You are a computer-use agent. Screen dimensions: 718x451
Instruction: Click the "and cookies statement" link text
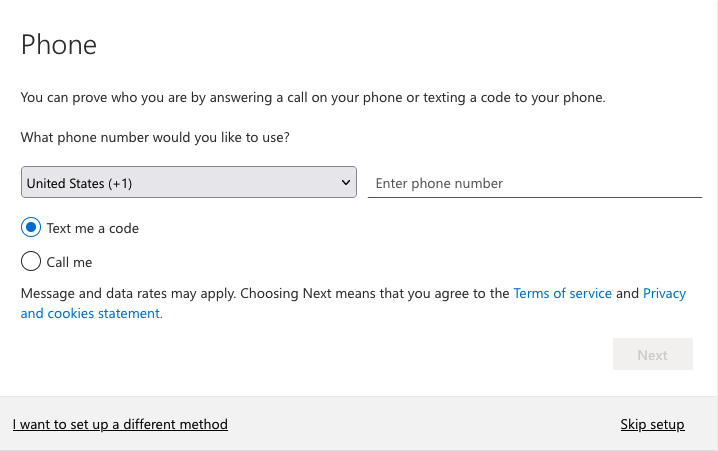pos(90,313)
